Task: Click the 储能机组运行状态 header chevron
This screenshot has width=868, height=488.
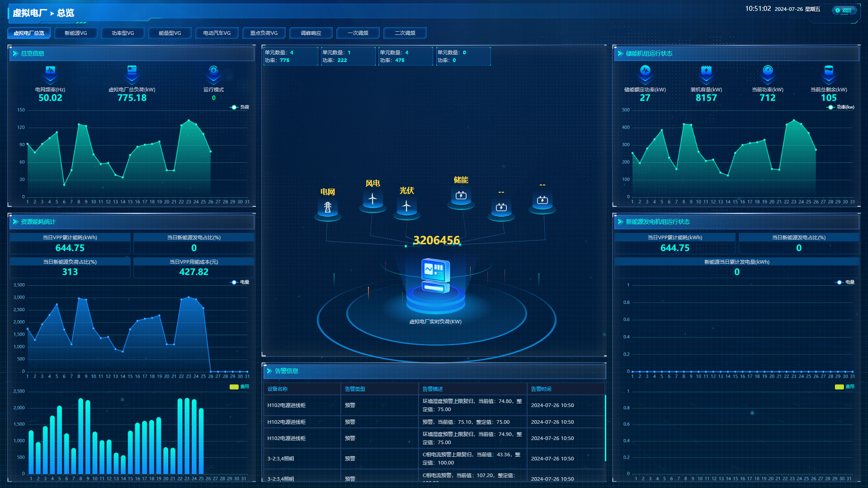Action: click(x=620, y=53)
